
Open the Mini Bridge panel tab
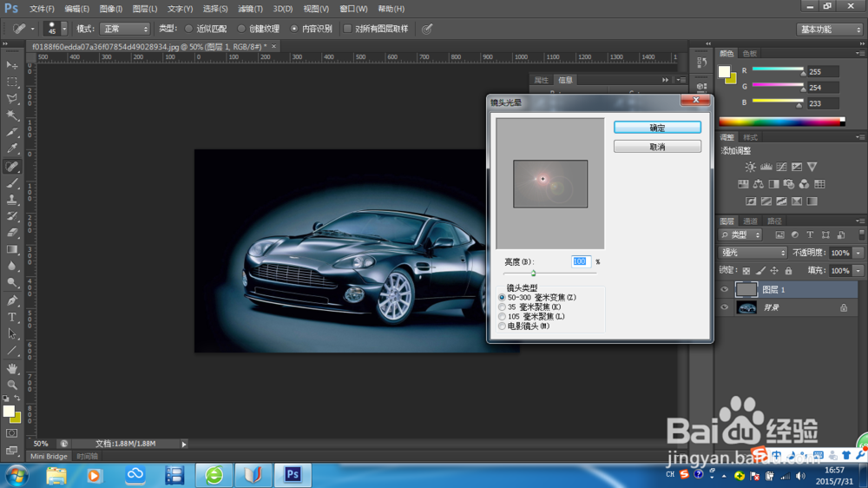[49, 457]
